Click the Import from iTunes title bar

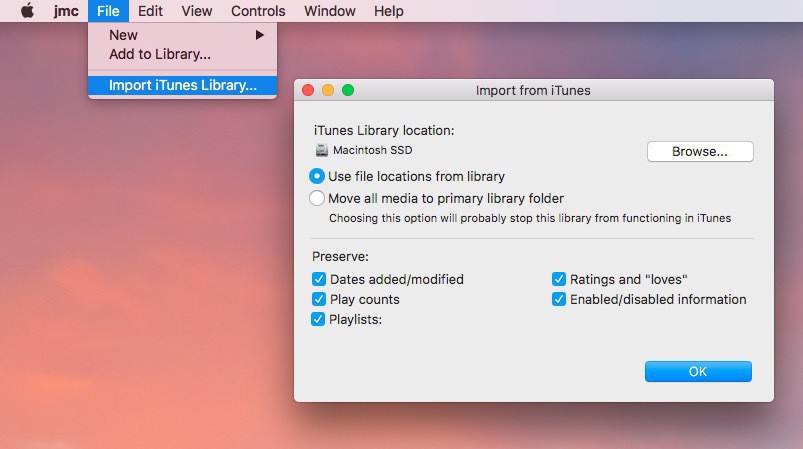coord(533,90)
